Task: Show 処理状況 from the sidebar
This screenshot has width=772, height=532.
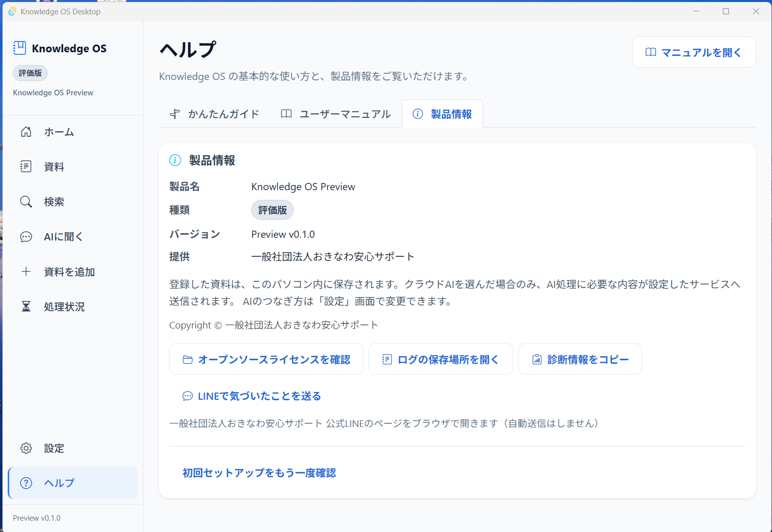Action: tap(73, 306)
